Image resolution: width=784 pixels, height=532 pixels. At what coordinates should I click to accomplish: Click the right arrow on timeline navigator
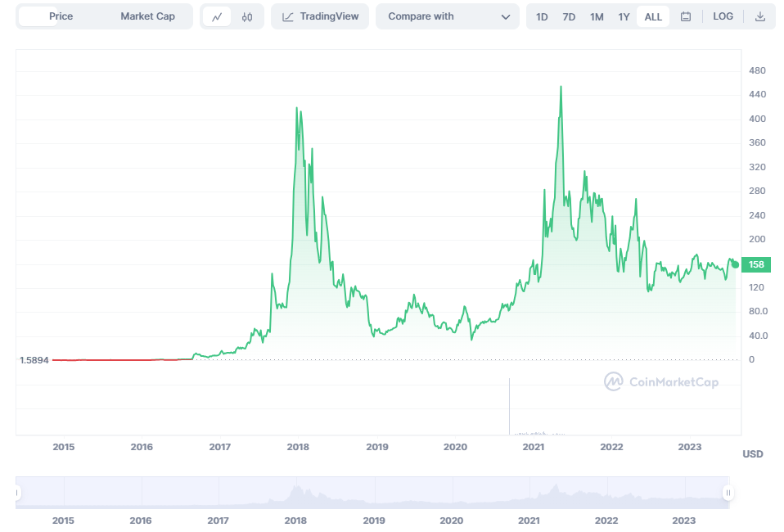tap(727, 491)
